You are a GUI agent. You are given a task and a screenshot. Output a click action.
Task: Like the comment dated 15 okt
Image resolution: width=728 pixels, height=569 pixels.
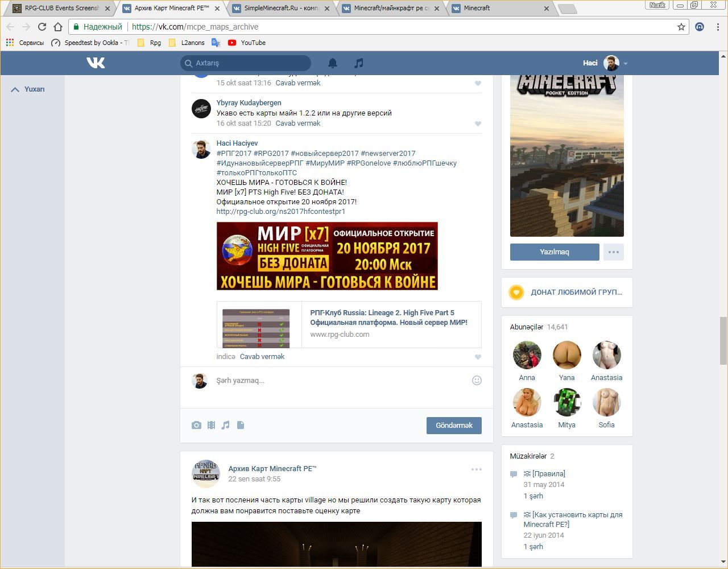coord(478,83)
